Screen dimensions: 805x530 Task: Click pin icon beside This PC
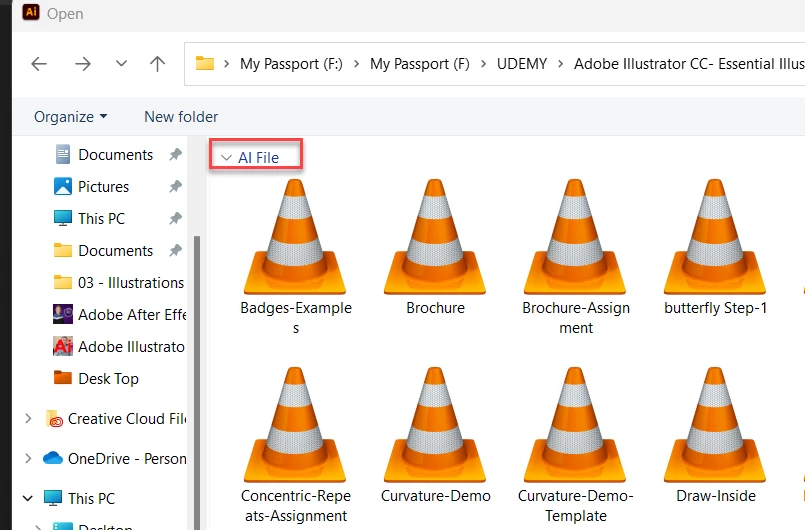pos(176,218)
